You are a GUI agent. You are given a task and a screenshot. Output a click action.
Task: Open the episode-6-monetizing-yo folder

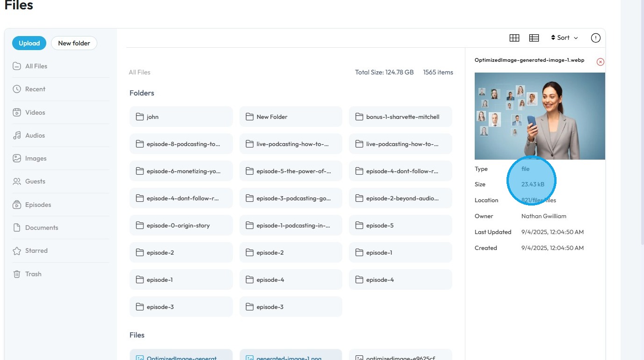pos(181,171)
